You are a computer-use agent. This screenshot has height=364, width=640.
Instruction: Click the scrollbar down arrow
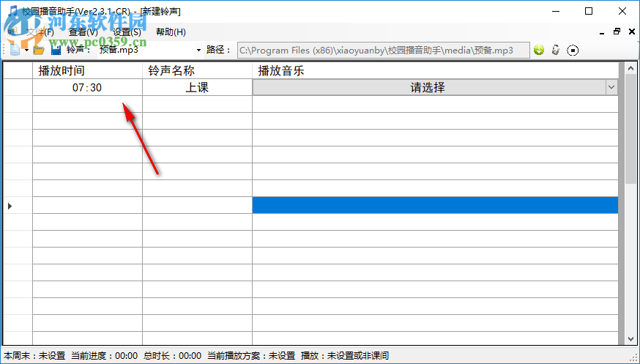click(x=630, y=338)
